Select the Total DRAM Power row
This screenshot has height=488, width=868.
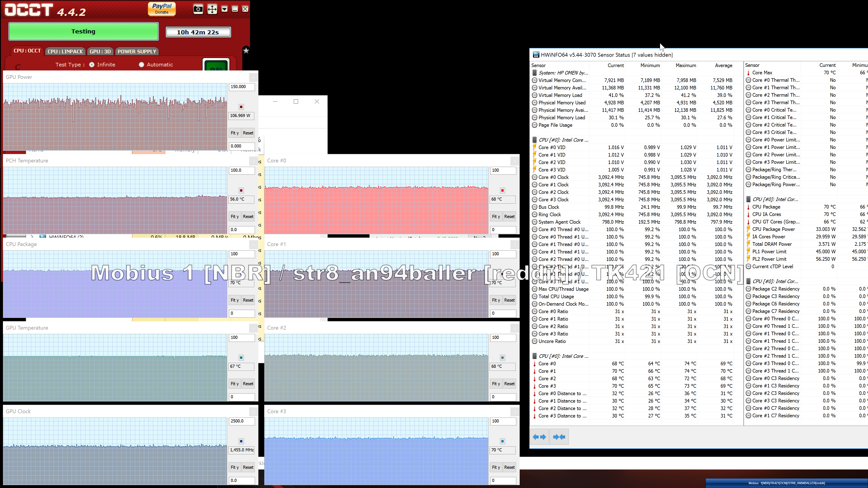click(x=806, y=244)
